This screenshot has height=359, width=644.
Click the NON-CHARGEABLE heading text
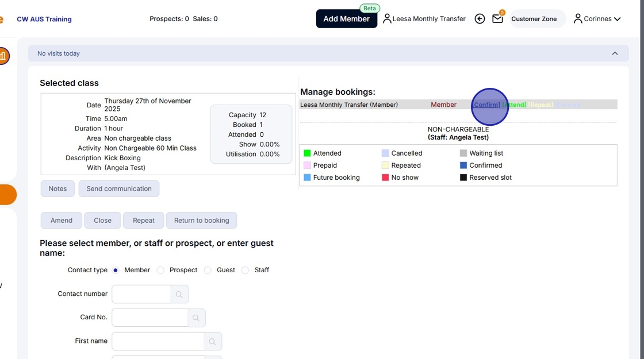pos(458,129)
